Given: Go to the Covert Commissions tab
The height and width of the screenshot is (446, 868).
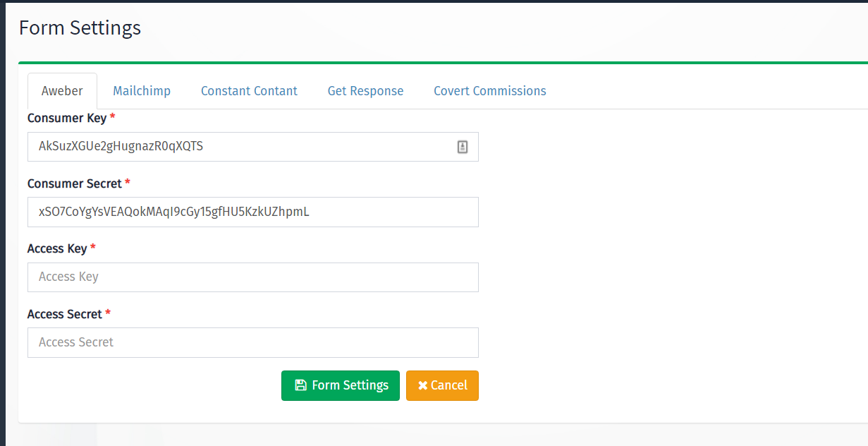Looking at the screenshot, I should 490,91.
